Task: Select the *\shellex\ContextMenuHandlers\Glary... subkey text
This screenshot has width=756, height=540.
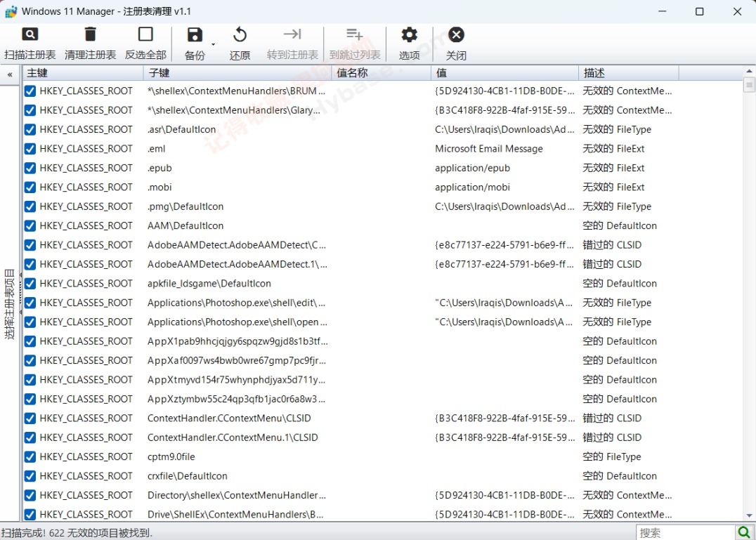Action: coord(233,110)
